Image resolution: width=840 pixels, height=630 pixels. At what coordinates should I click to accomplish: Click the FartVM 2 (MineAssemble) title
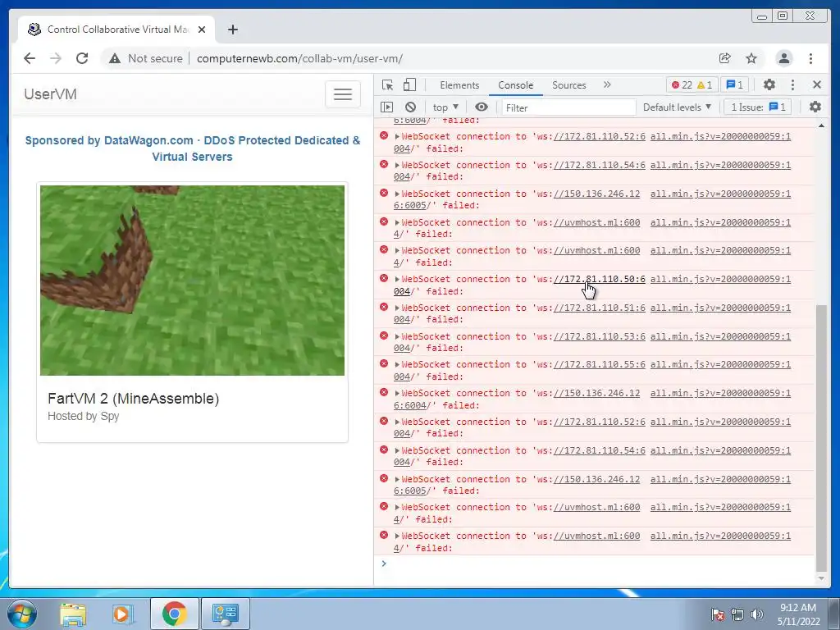(x=134, y=399)
